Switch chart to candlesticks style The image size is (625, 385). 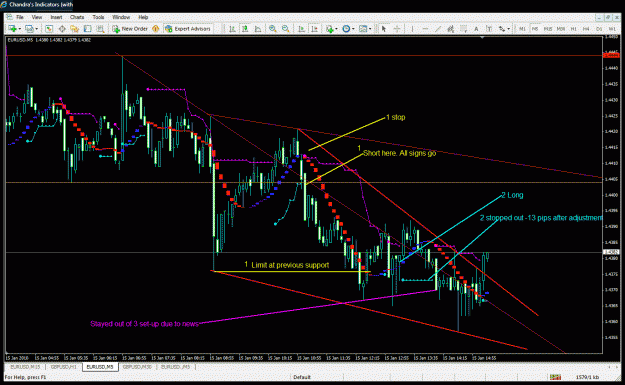(245, 29)
